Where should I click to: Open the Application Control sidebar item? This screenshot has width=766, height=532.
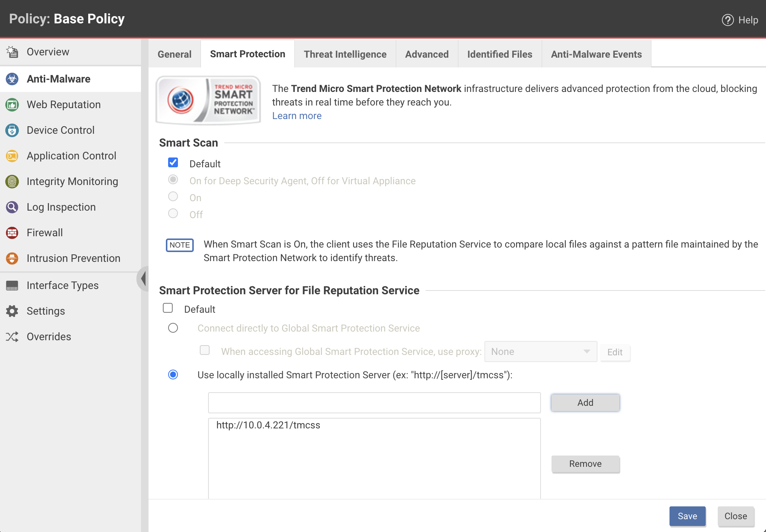[x=70, y=156]
